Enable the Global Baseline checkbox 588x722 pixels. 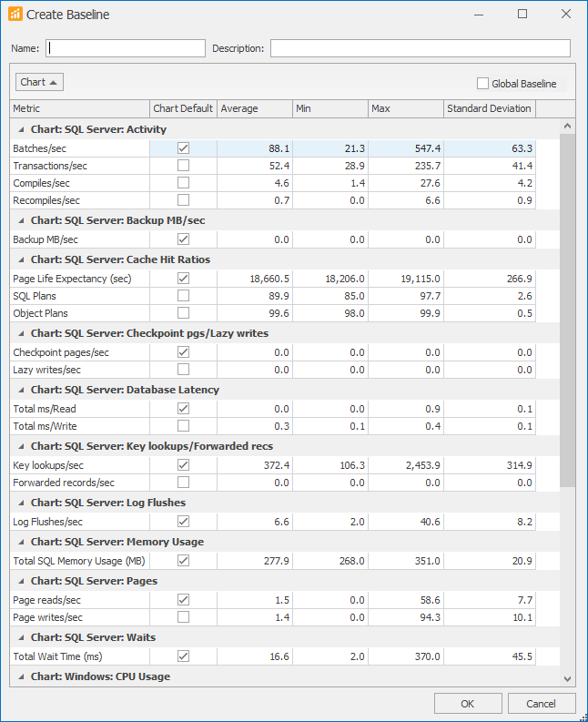[482, 84]
